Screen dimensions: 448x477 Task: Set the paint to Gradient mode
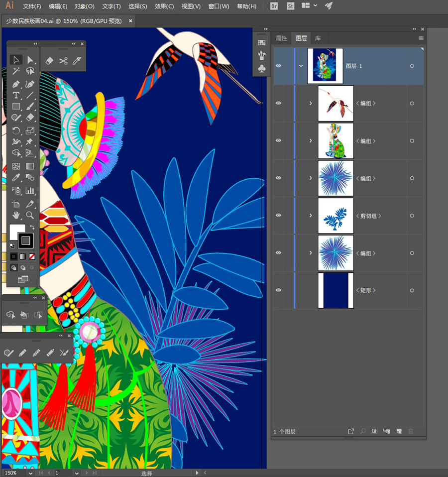23,256
